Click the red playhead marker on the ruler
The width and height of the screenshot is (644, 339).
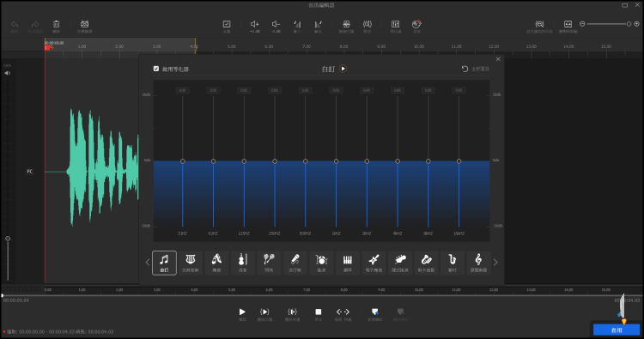coord(48,47)
